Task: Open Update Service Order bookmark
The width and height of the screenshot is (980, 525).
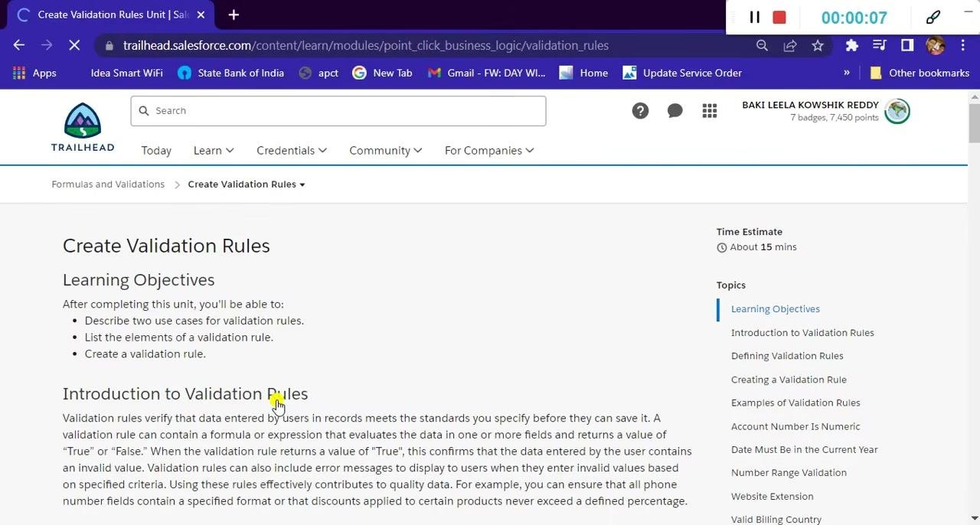Action: 682,73
